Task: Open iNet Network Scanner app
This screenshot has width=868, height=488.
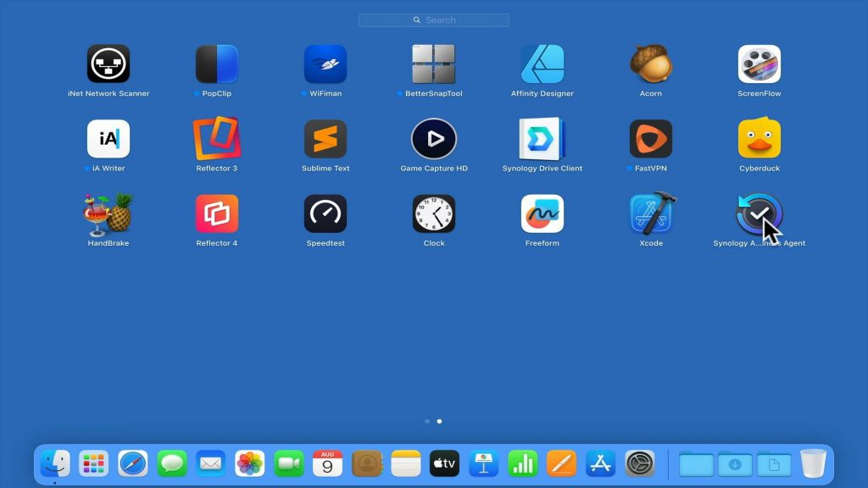Action: tap(108, 64)
